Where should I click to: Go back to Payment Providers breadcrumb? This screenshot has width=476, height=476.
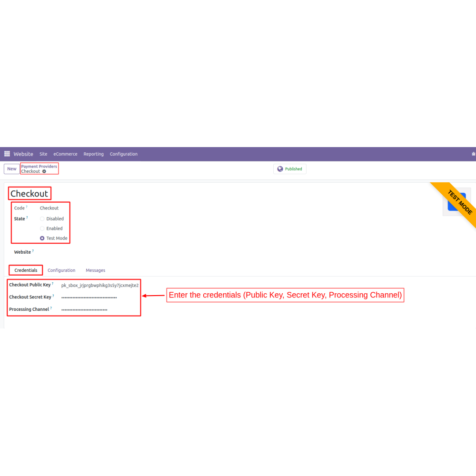click(x=39, y=167)
